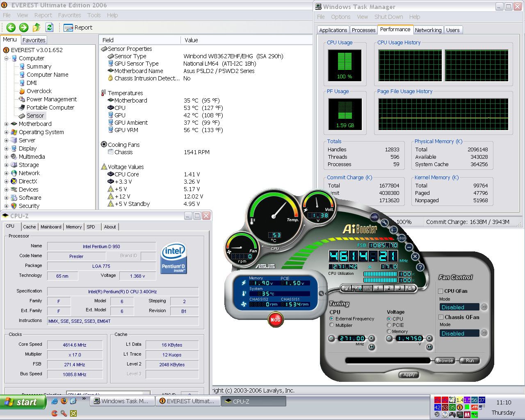Enable the Chassis QFan checkbox
This screenshot has width=525, height=420.
click(441, 317)
